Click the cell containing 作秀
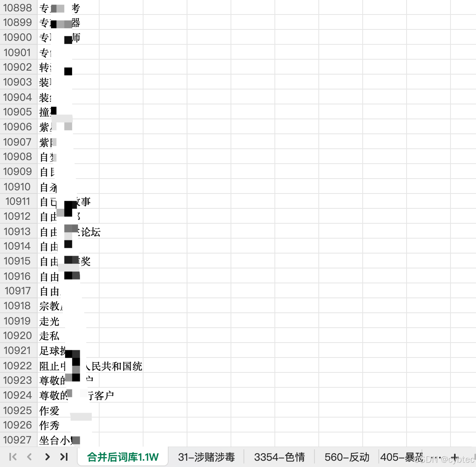476x467 pixels. [68, 425]
